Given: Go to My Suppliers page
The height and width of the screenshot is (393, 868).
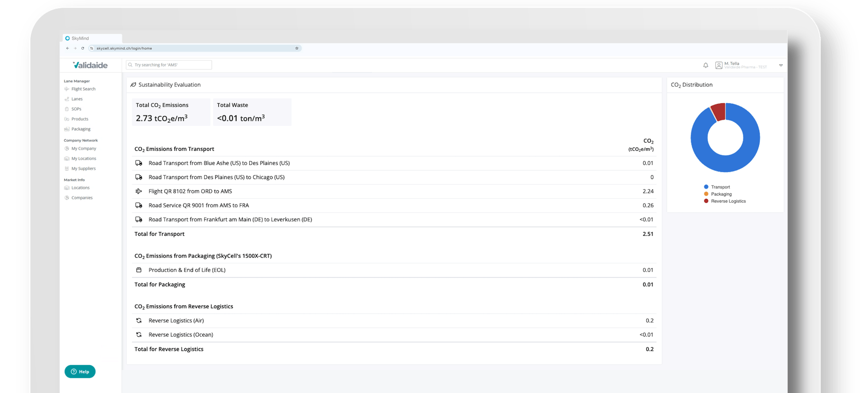Looking at the screenshot, I should tap(83, 169).
